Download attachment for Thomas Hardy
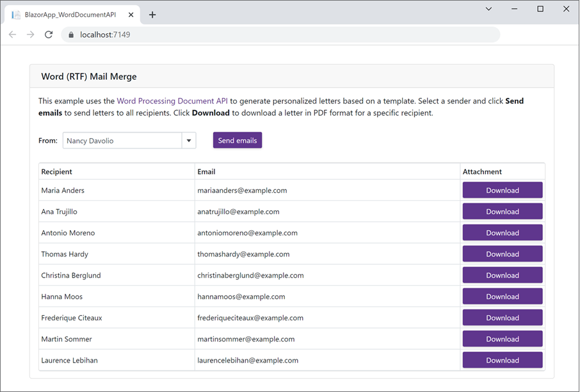This screenshot has width=580, height=392. 503,254
